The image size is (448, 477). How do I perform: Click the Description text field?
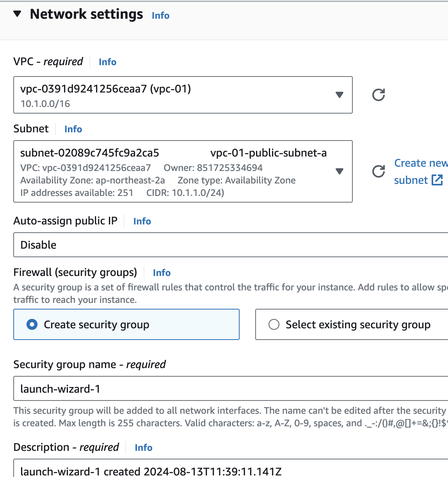(x=230, y=470)
